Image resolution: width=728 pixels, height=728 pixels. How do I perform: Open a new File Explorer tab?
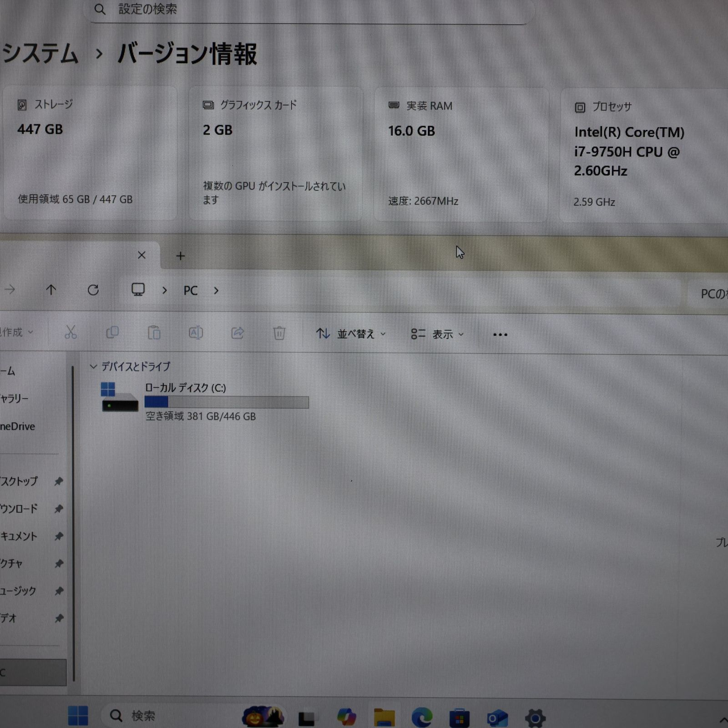[180, 256]
